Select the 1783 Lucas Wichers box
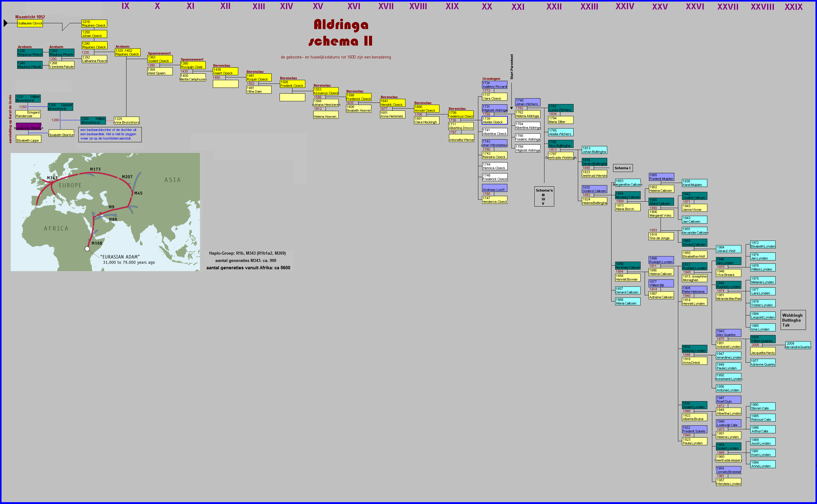Image resolution: width=817 pixels, height=504 pixels. point(561,108)
